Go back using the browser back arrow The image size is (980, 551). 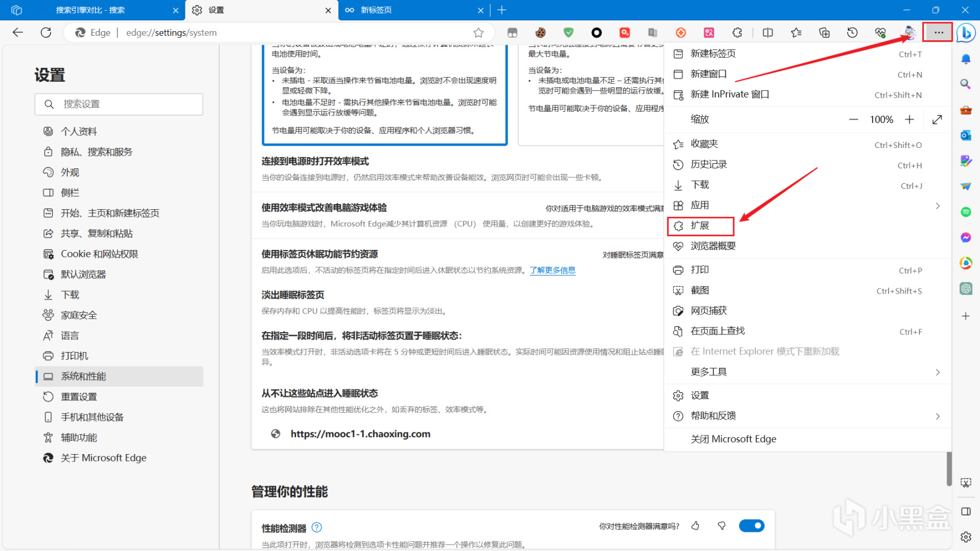18,32
